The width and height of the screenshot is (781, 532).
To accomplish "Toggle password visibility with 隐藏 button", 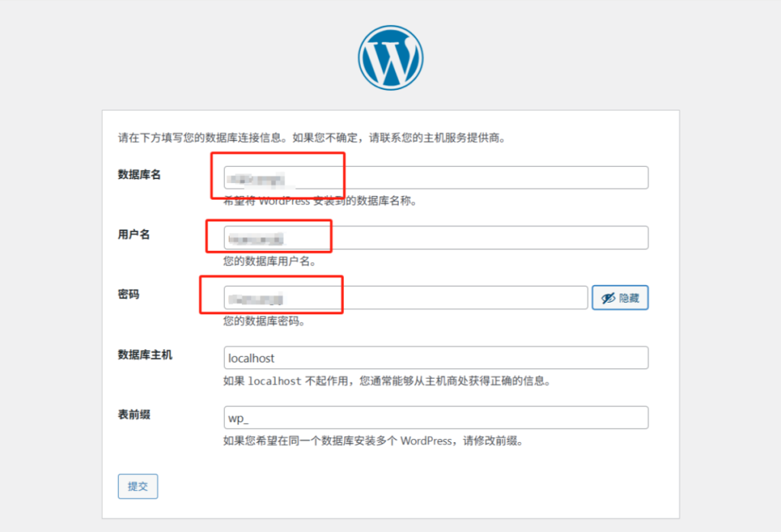I will coord(620,298).
